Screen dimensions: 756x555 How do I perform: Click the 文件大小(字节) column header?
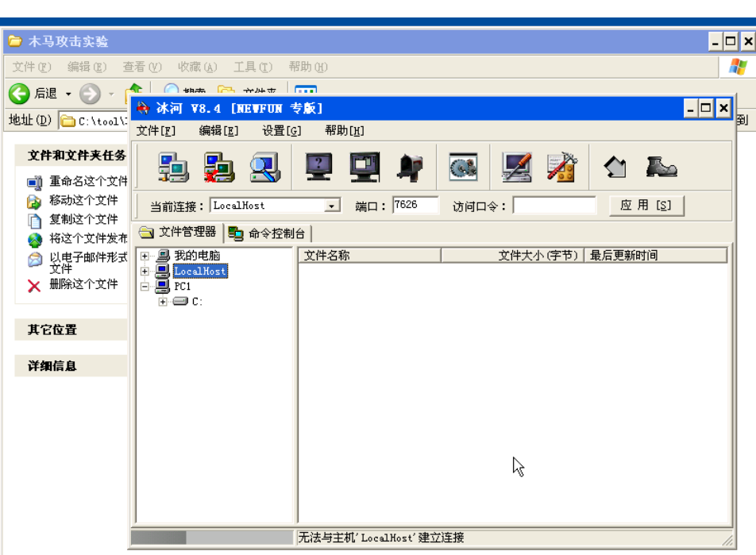click(x=512, y=256)
